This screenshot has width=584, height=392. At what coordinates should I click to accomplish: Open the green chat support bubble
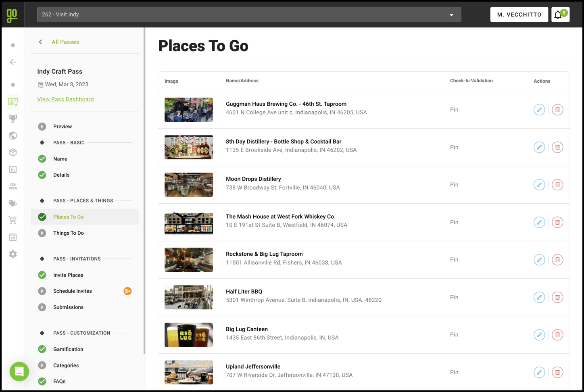[19, 371]
